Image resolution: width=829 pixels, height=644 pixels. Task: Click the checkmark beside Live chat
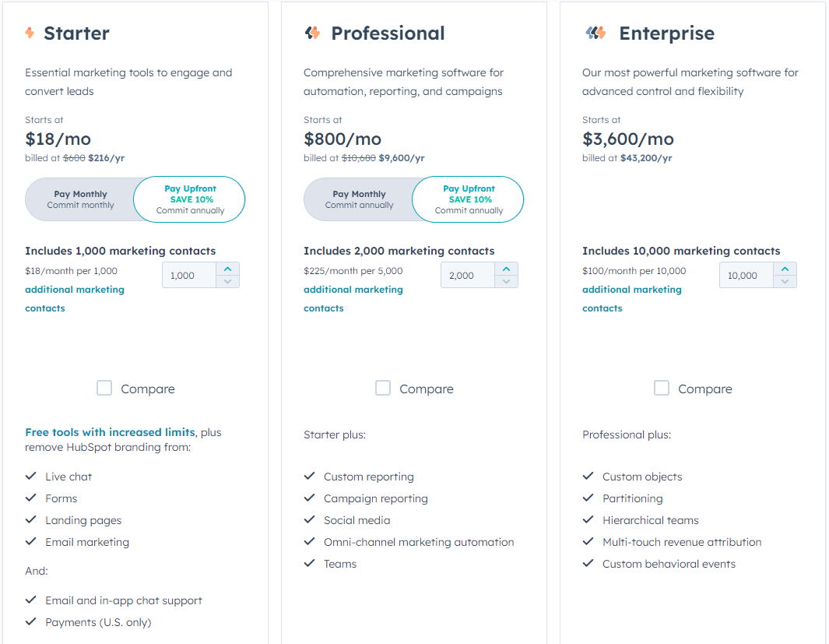30,476
